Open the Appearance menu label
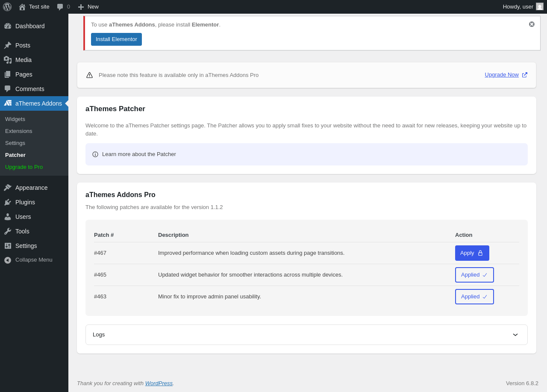 coord(32,188)
